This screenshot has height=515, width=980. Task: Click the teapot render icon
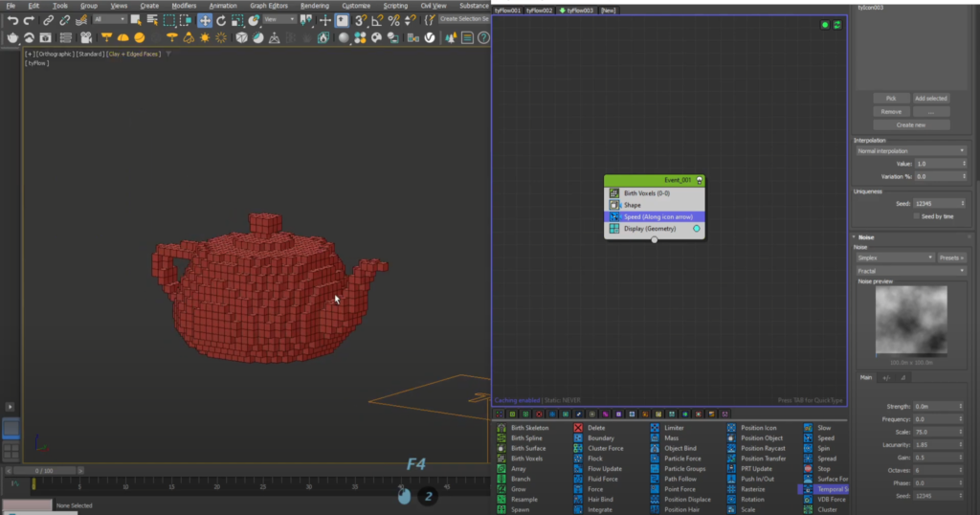click(x=12, y=38)
